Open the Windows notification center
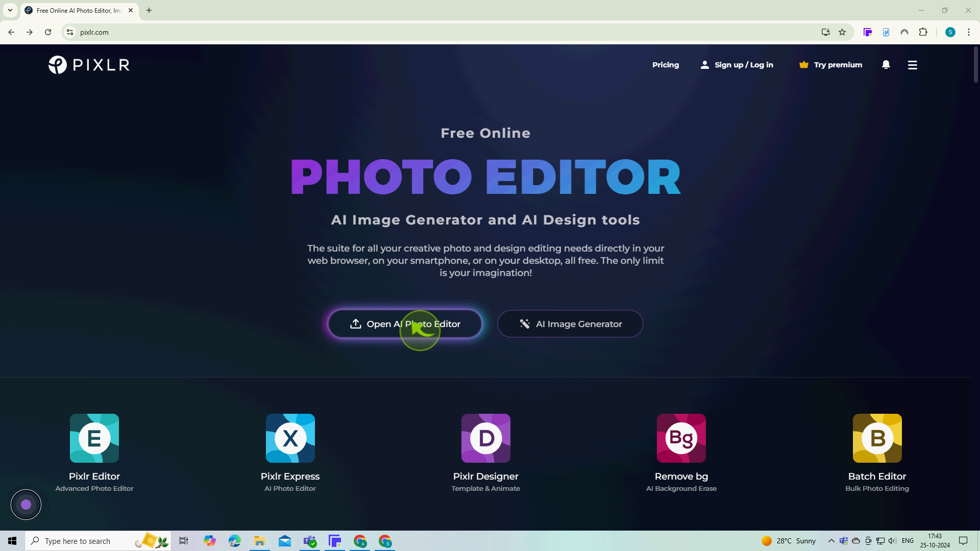The height and width of the screenshot is (551, 980). [x=964, y=541]
